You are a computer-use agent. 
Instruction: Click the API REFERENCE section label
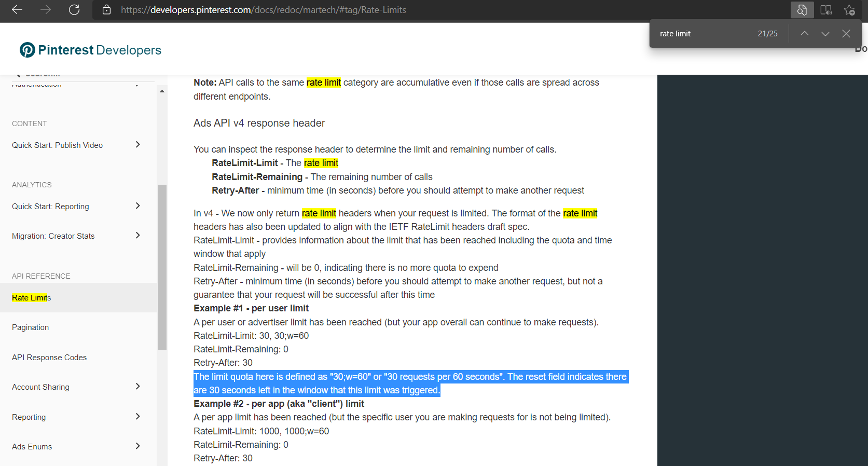(x=41, y=276)
